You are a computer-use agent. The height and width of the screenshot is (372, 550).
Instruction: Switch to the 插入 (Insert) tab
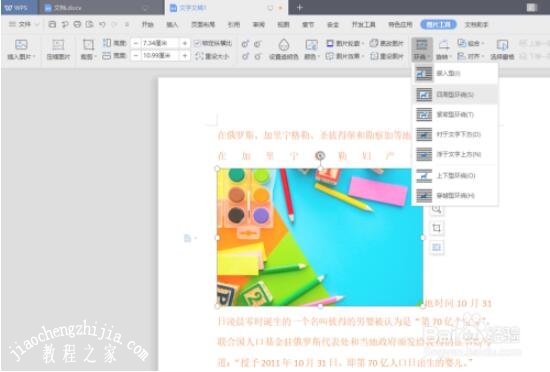[172, 25]
